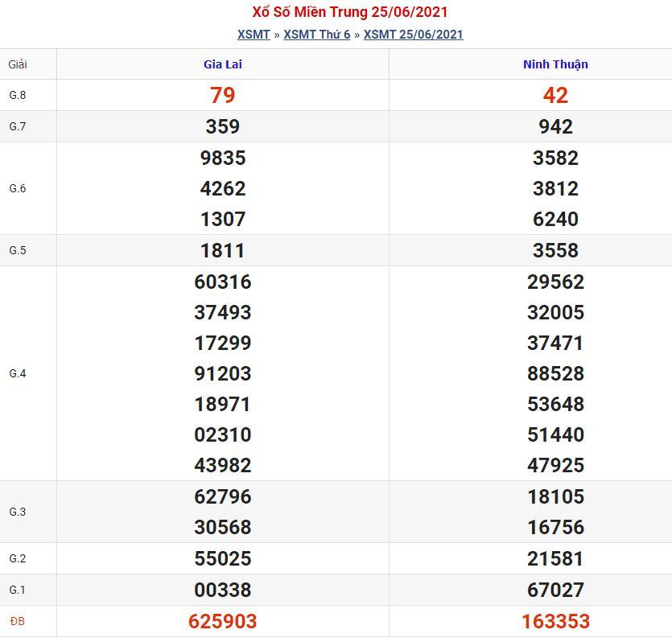Click G.3 number 16756
This screenshot has width=672, height=642.
click(x=555, y=527)
